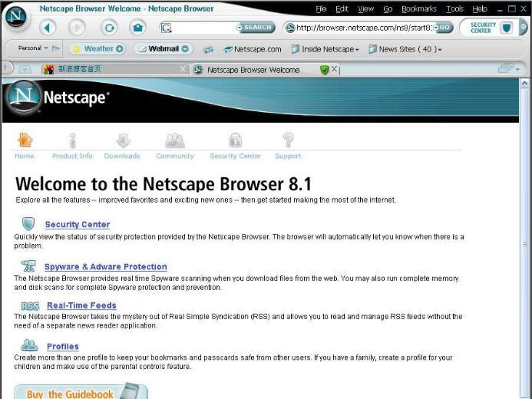Click the scrollbar up arrow

point(524,83)
